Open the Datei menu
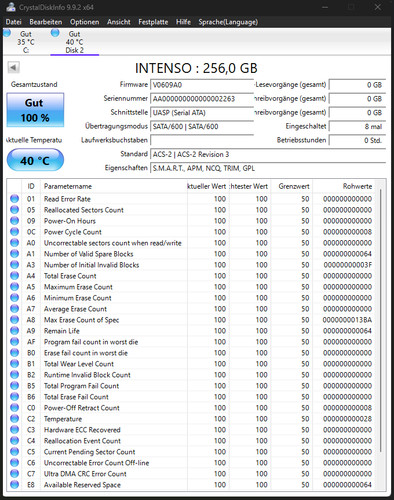394x500 pixels. pos(13,22)
